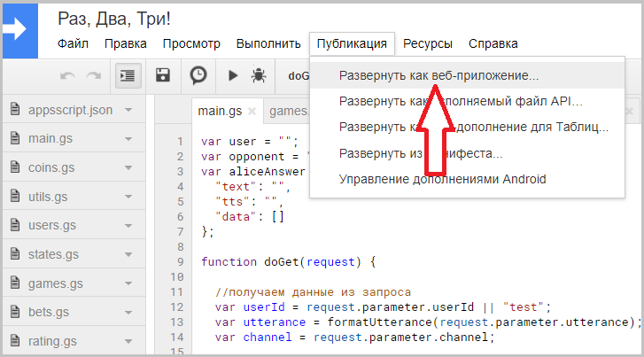
Task: Click the blue Apps Script arrow logo
Action: click(19, 28)
